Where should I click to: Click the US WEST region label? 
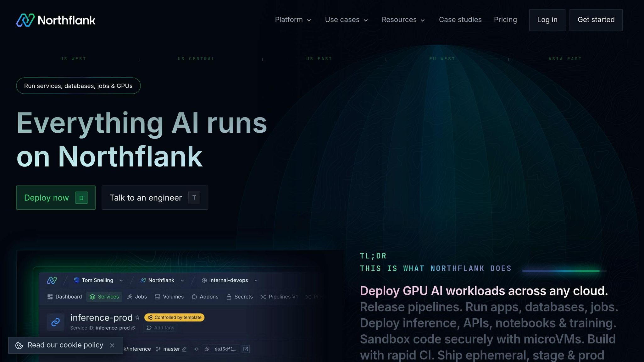point(73,59)
